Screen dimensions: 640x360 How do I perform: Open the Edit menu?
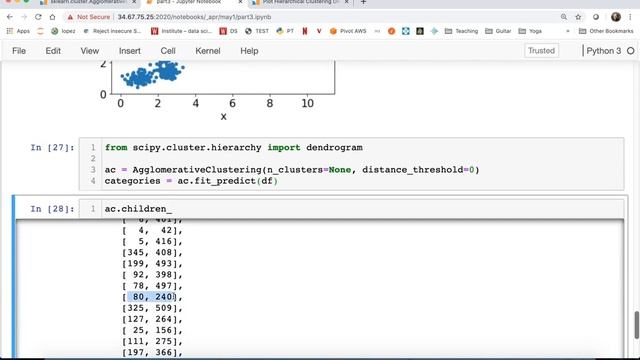click(53, 51)
